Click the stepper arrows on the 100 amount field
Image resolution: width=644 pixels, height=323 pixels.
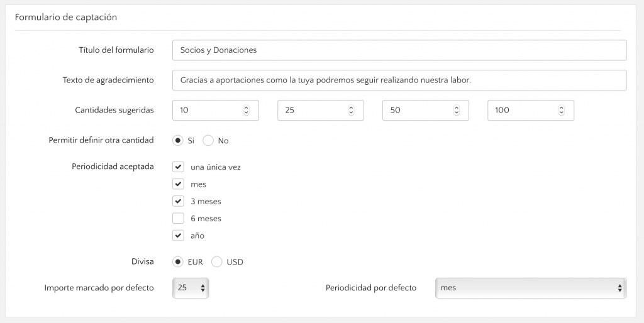(x=562, y=110)
